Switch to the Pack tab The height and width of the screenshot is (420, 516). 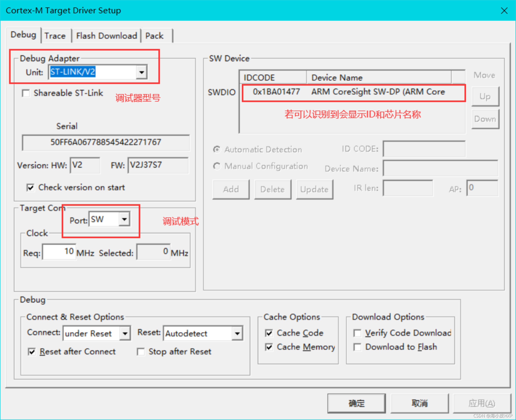point(155,36)
